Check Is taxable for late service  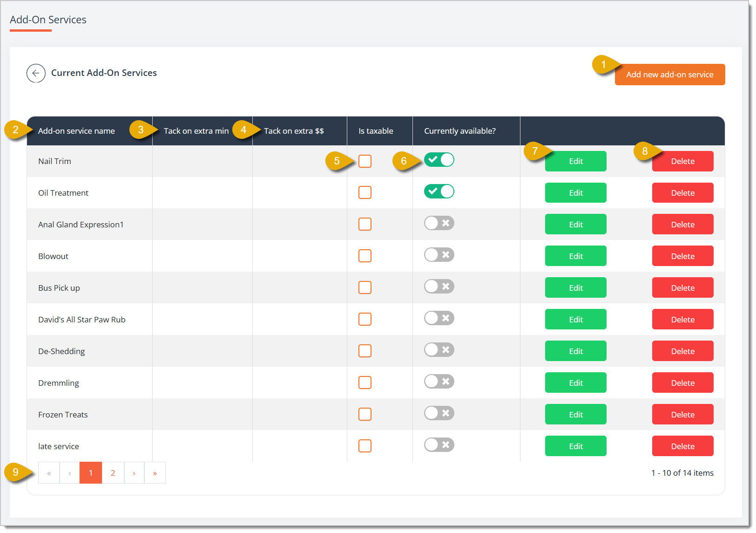(x=365, y=446)
